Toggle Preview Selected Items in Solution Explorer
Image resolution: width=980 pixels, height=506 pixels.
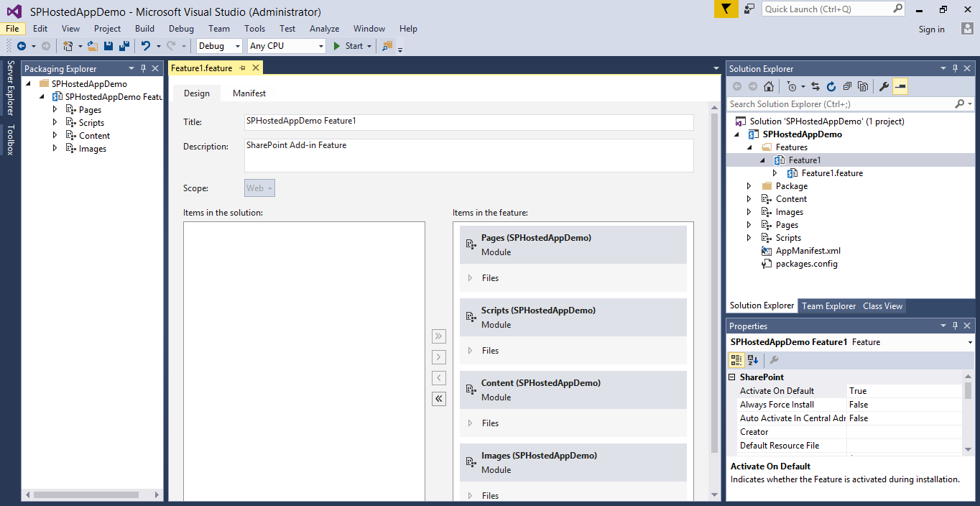point(900,86)
